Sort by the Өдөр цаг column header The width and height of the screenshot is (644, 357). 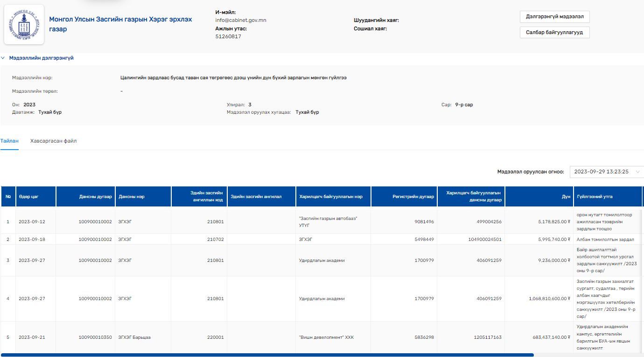[x=28, y=197]
